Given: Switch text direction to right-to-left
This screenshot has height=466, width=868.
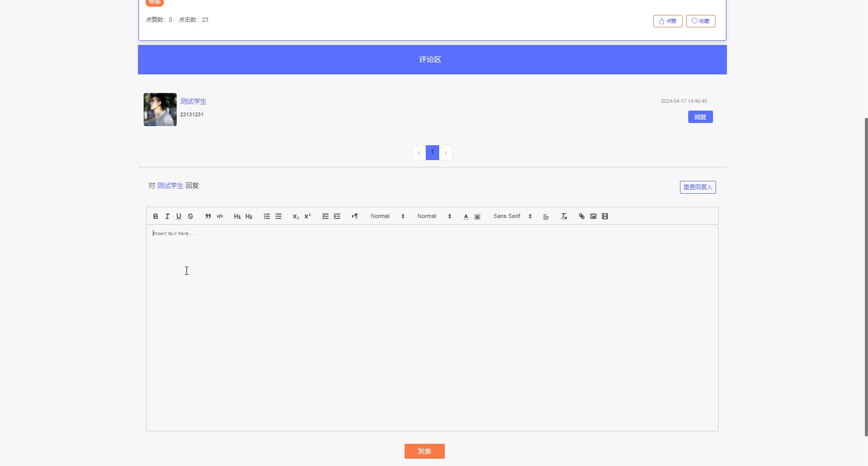Looking at the screenshot, I should coord(355,216).
